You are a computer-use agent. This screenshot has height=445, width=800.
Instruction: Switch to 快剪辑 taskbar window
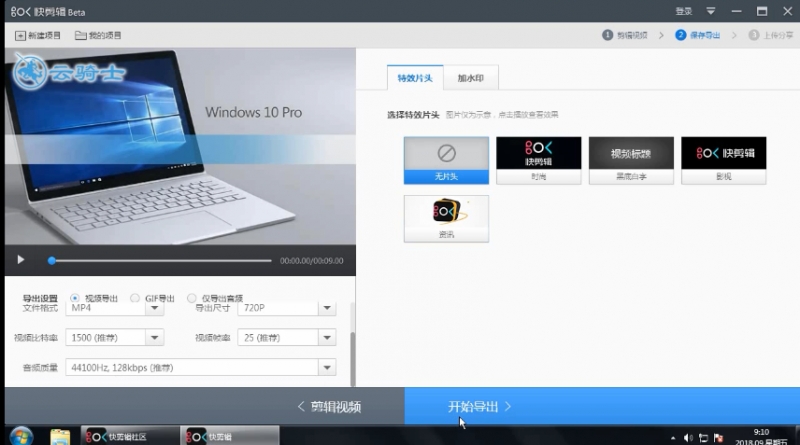(x=230, y=436)
